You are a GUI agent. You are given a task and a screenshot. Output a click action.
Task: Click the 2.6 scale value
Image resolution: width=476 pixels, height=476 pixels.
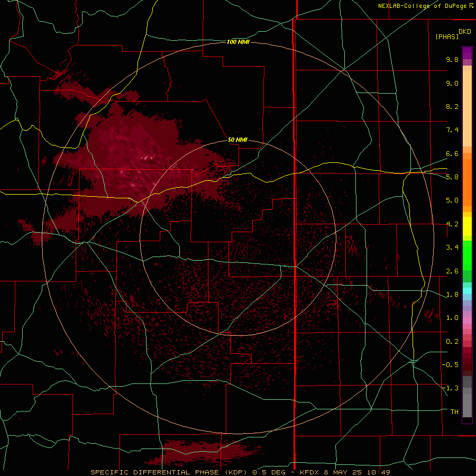click(452, 271)
